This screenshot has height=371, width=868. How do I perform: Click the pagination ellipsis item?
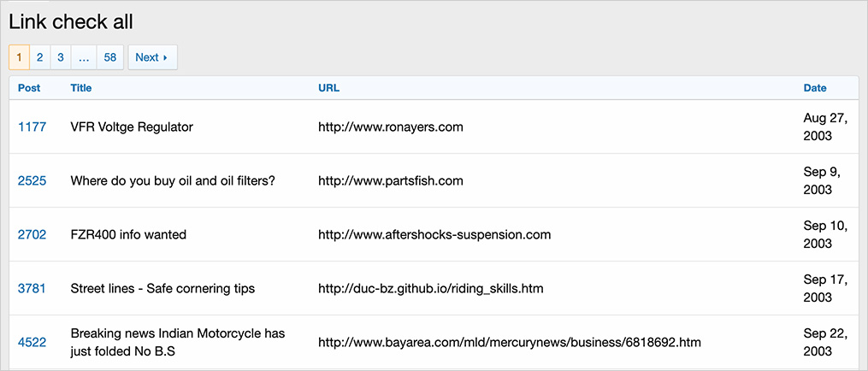[84, 57]
